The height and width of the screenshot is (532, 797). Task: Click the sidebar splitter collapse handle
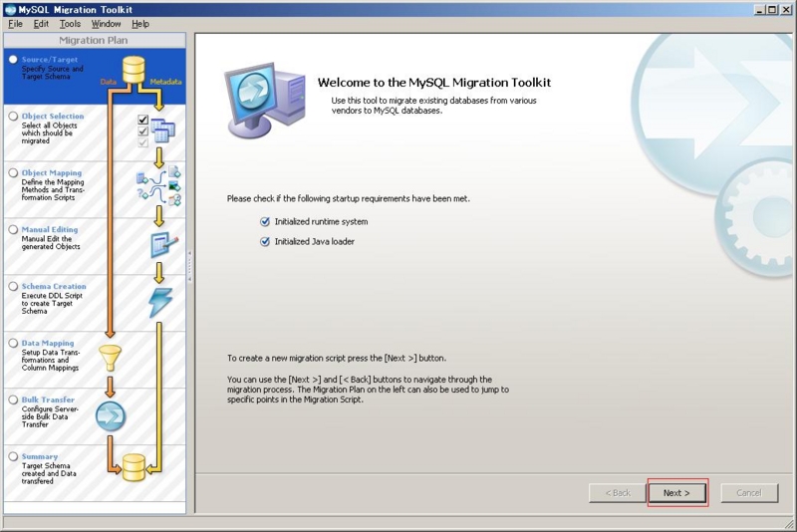(x=189, y=266)
